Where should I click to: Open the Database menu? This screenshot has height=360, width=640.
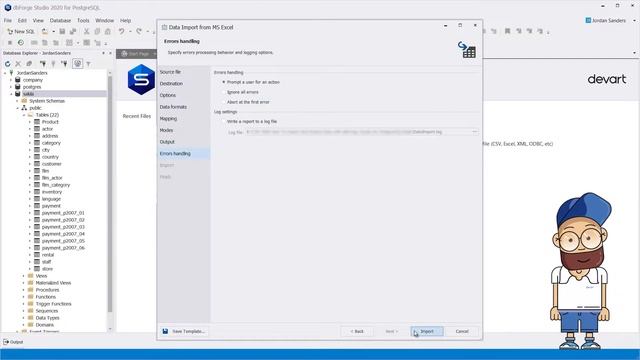click(60, 20)
